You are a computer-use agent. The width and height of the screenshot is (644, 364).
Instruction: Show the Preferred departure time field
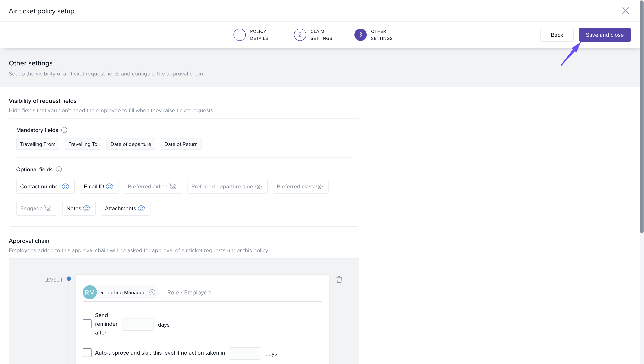click(258, 187)
